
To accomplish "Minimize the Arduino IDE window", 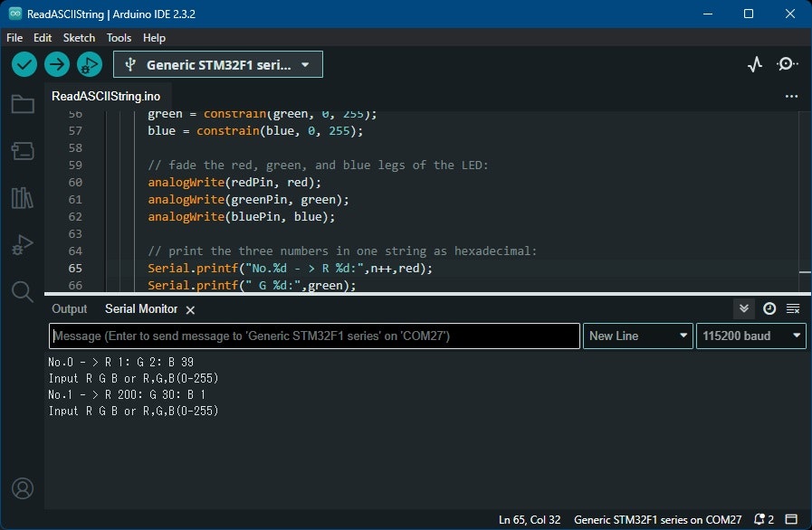I will tap(708, 14).
